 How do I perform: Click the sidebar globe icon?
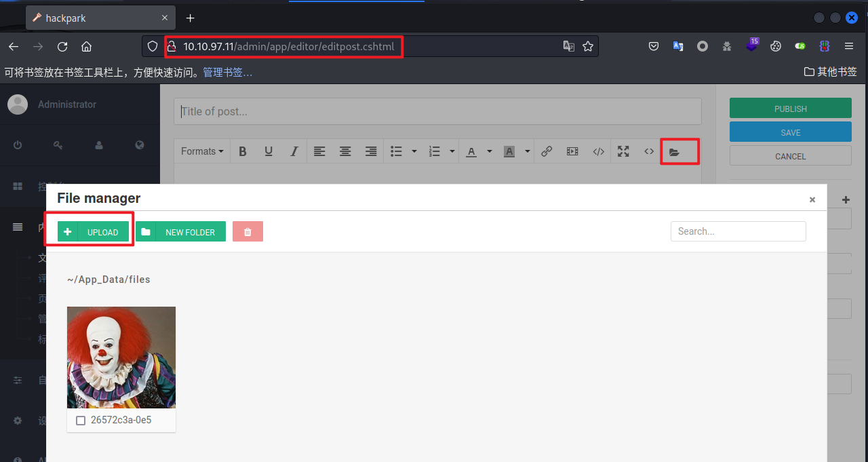140,145
